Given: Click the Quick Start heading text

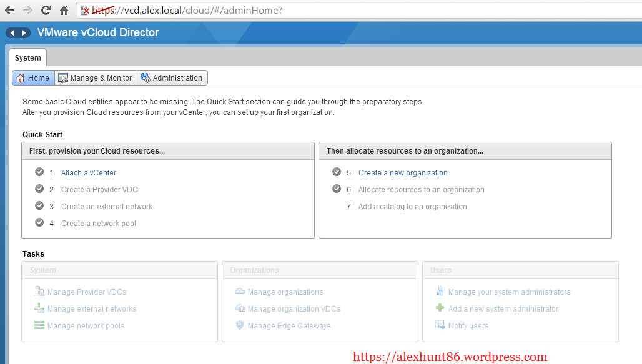Looking at the screenshot, I should [x=42, y=135].
